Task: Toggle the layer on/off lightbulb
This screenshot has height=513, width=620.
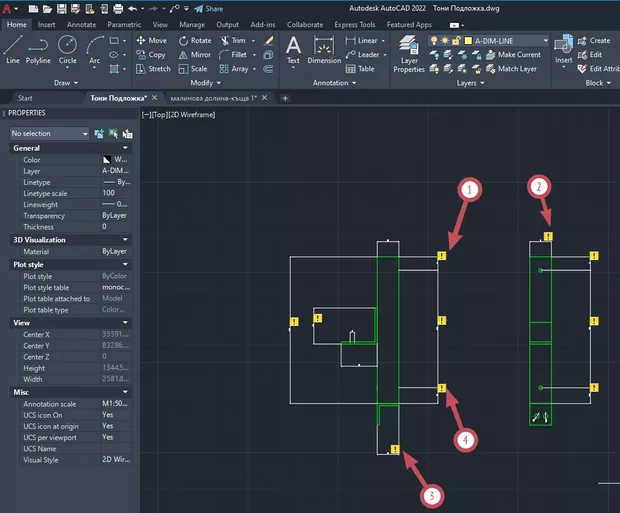Action: [433, 40]
